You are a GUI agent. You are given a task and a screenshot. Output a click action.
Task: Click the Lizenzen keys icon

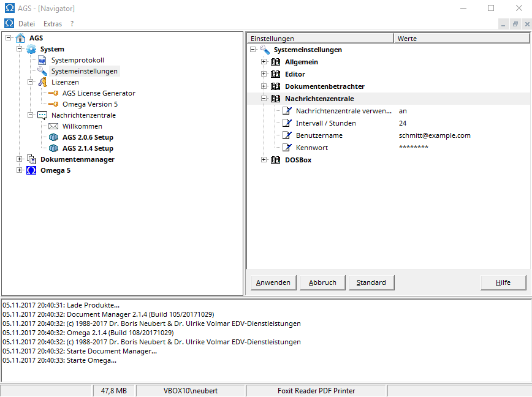click(42, 82)
